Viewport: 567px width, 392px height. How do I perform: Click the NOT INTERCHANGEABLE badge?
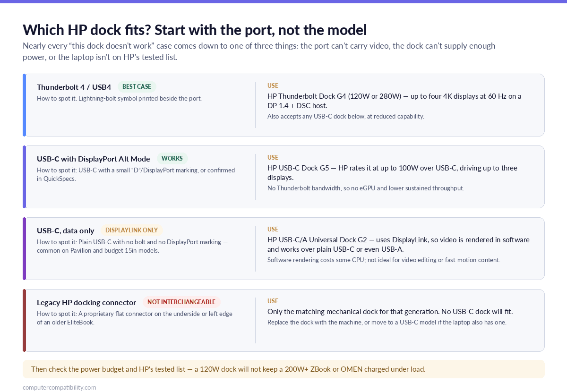click(181, 302)
